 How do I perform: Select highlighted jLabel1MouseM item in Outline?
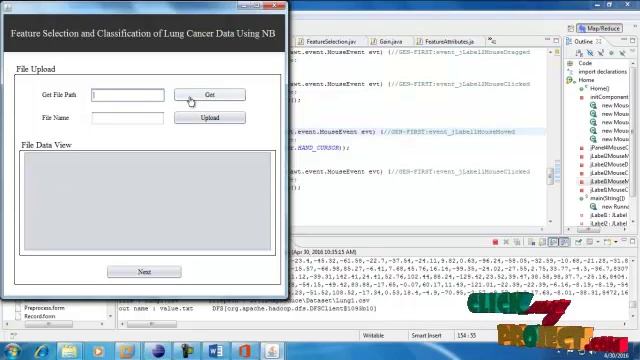609,181
